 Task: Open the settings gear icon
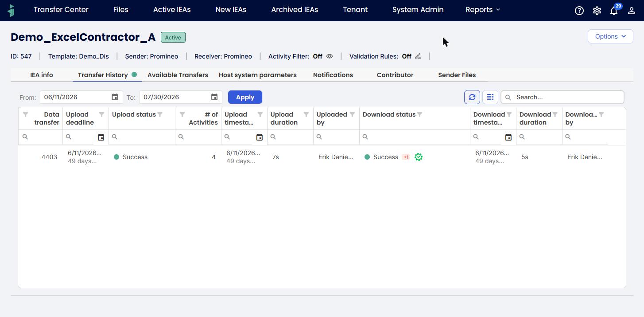point(597,11)
